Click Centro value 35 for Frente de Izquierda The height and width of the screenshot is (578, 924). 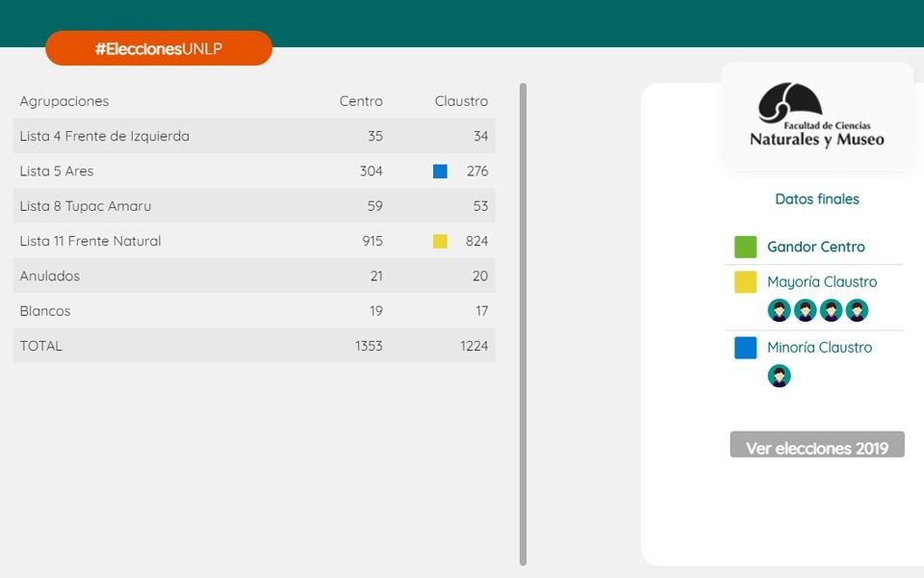[375, 136]
